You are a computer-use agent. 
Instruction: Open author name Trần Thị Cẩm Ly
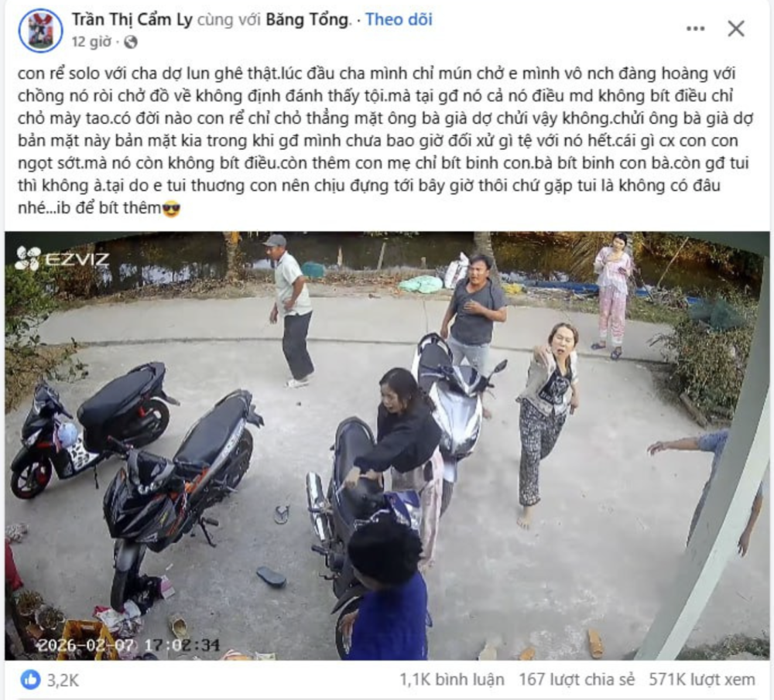point(132,19)
